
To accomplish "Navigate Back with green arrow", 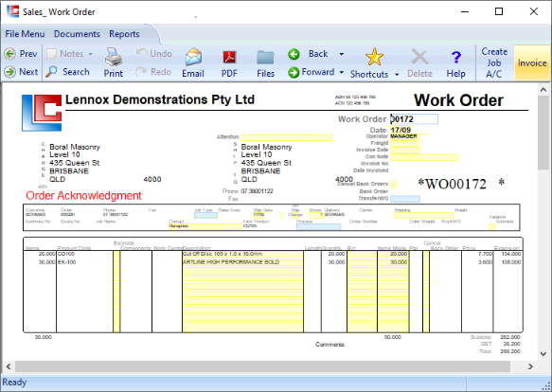I will click(x=294, y=54).
